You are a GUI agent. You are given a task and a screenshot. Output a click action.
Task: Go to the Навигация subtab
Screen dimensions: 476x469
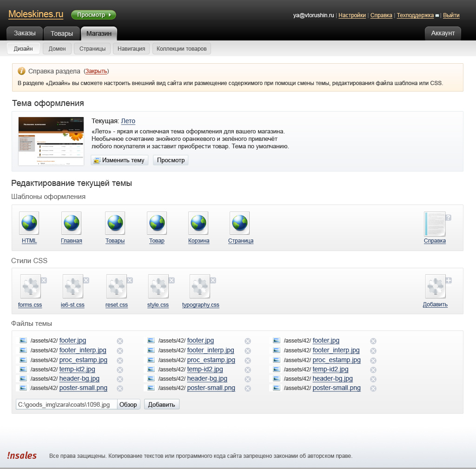pos(131,48)
